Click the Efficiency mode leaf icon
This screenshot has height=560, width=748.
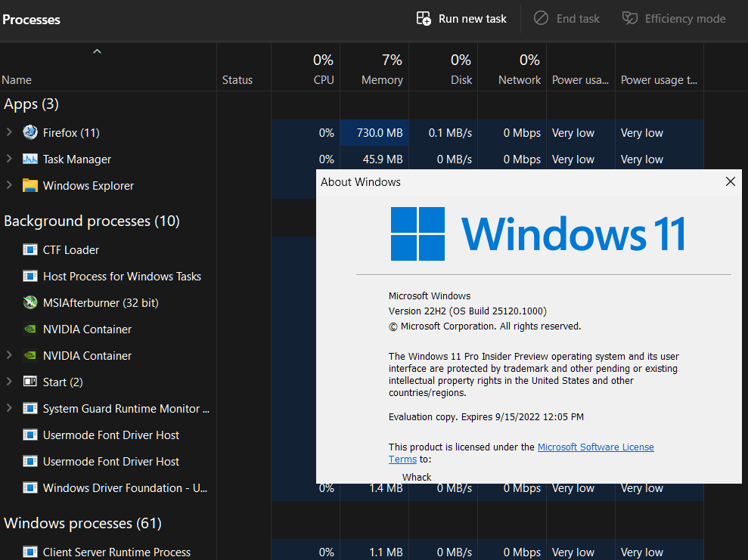point(630,19)
